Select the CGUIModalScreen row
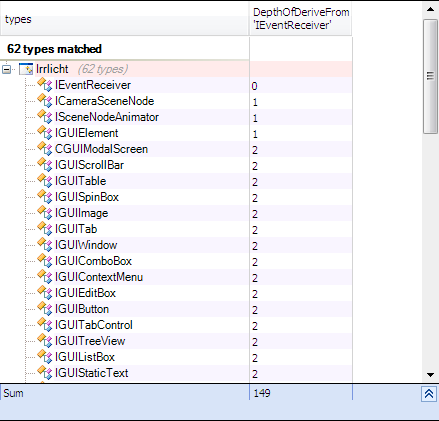 click(176, 149)
